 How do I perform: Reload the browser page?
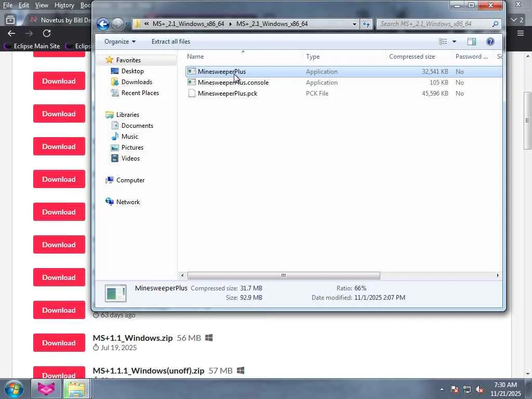[x=47, y=33]
